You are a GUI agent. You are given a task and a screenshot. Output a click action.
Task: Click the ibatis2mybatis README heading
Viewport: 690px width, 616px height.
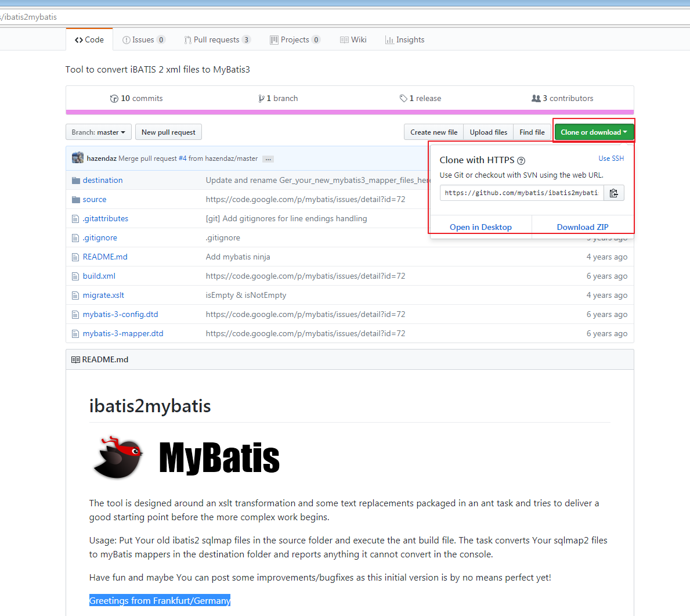[x=150, y=405]
